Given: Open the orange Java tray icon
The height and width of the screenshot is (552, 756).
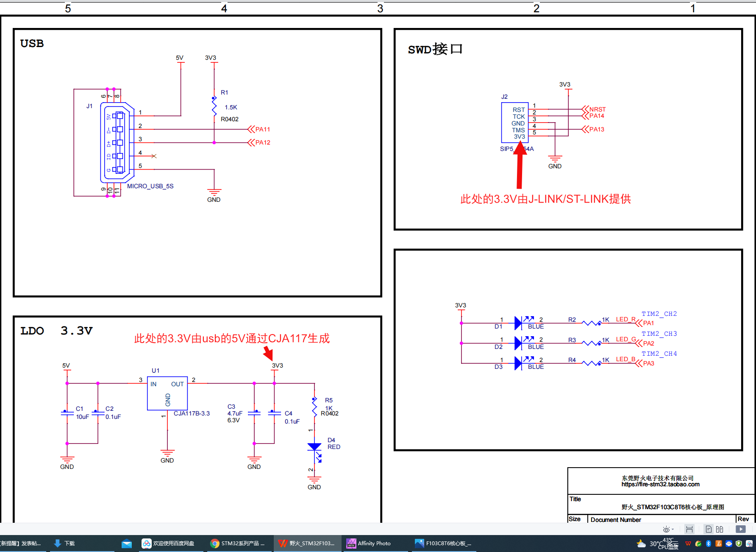Looking at the screenshot, I should click(719, 544).
